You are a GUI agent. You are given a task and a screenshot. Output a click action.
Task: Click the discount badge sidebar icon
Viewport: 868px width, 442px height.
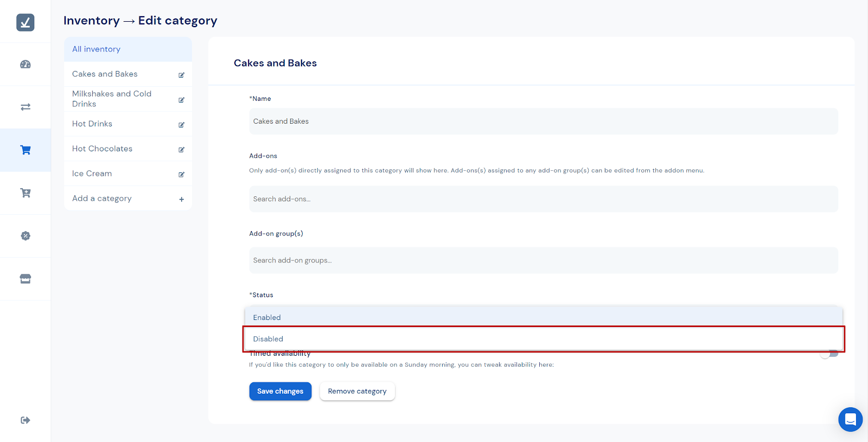pyautogui.click(x=25, y=236)
